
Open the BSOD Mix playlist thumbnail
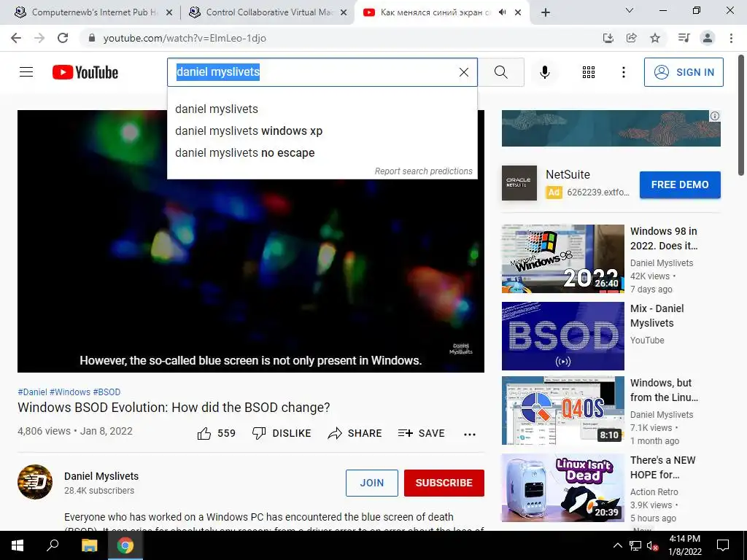562,335
